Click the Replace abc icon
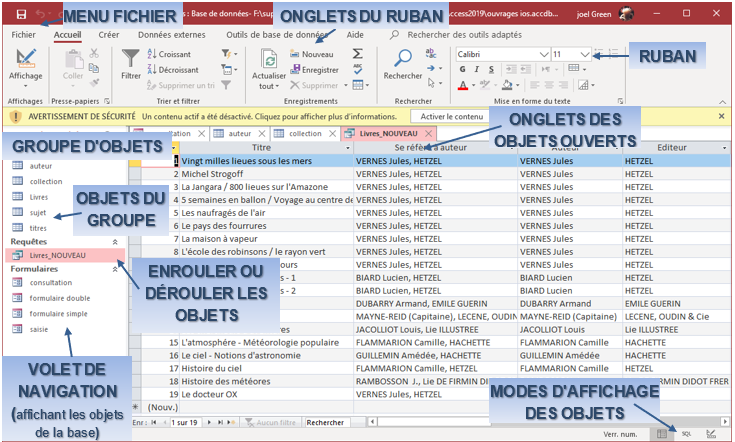735x442 pixels. 431,53
